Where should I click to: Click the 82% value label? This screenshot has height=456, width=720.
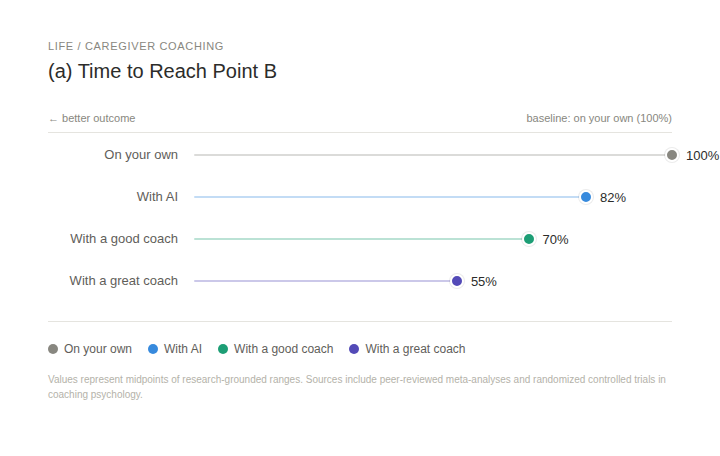tap(613, 198)
